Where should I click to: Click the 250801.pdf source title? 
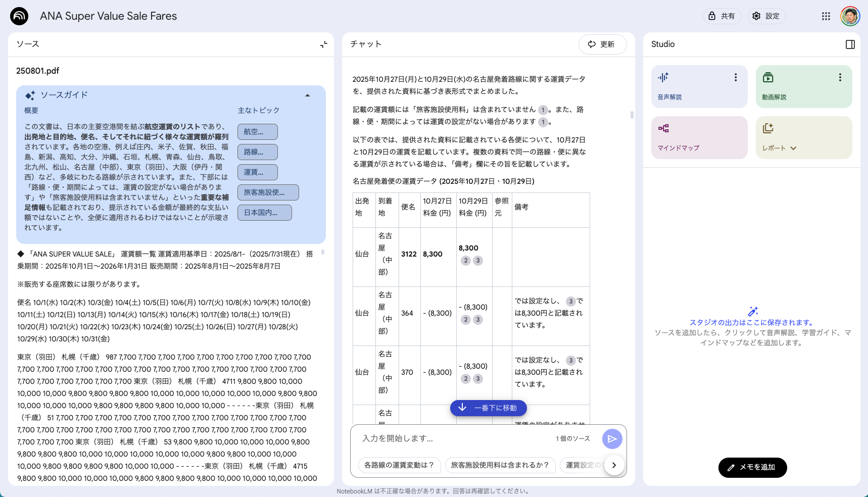[38, 71]
